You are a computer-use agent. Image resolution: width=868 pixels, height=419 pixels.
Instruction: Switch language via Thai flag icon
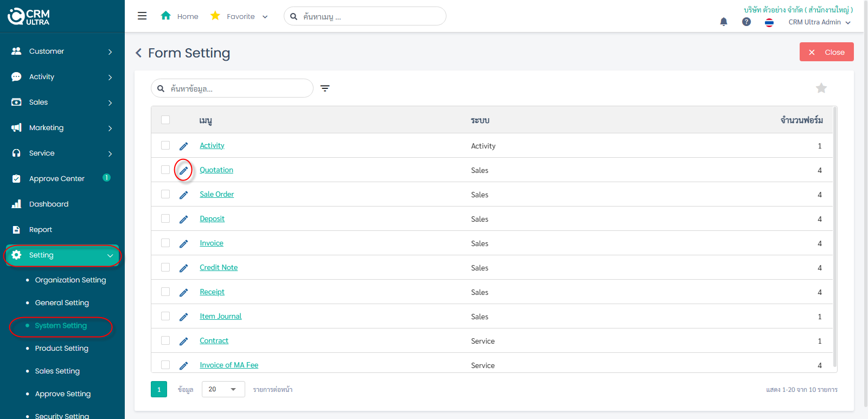[769, 22]
